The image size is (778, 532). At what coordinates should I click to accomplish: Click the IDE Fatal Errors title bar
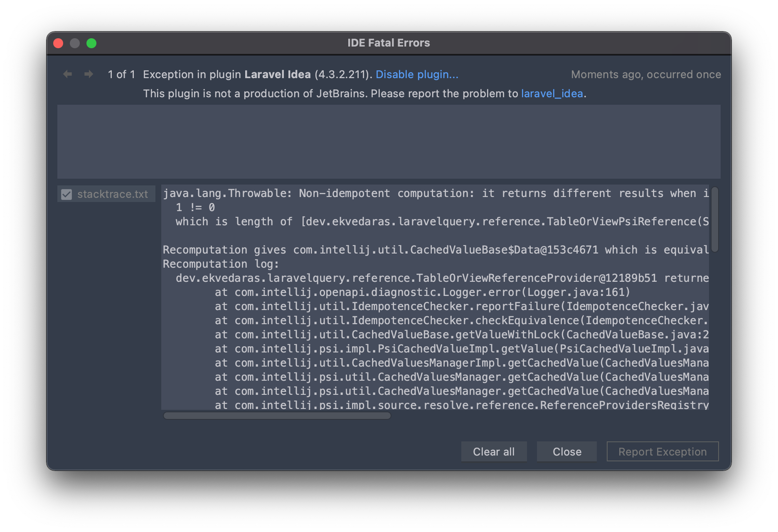(x=389, y=43)
